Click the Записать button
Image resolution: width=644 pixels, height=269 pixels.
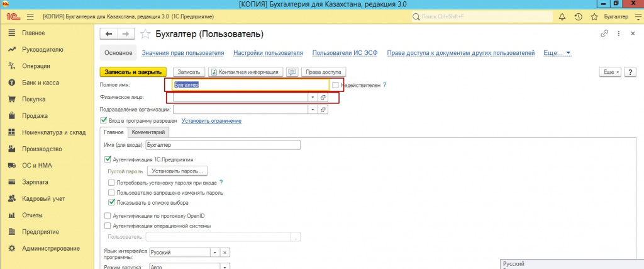pyautogui.click(x=189, y=72)
